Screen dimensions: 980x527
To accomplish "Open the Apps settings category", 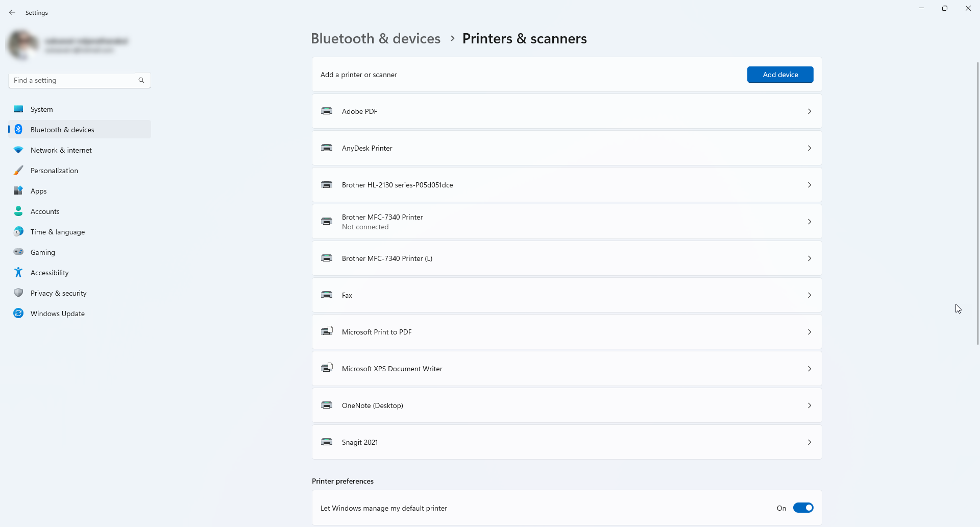I will pyautogui.click(x=80, y=191).
